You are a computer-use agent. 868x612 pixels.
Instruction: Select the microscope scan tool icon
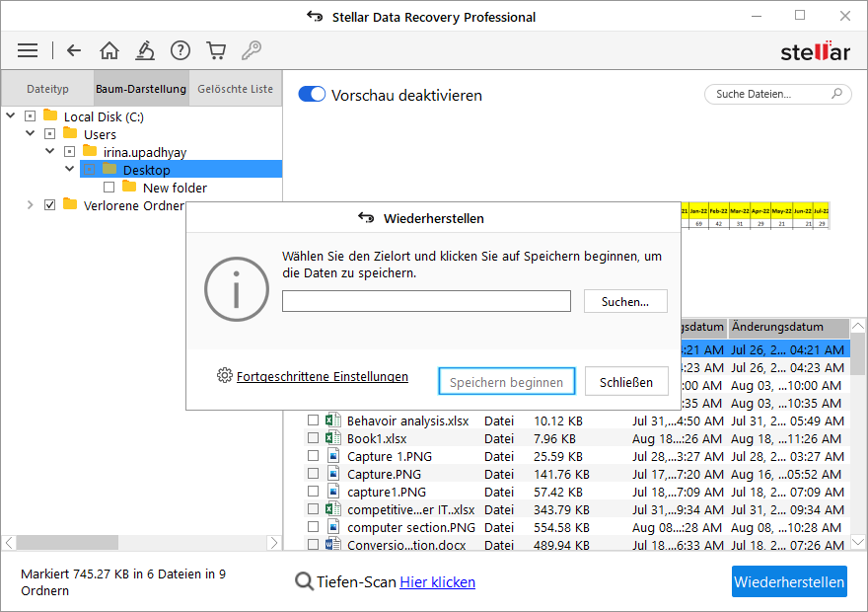pos(145,51)
